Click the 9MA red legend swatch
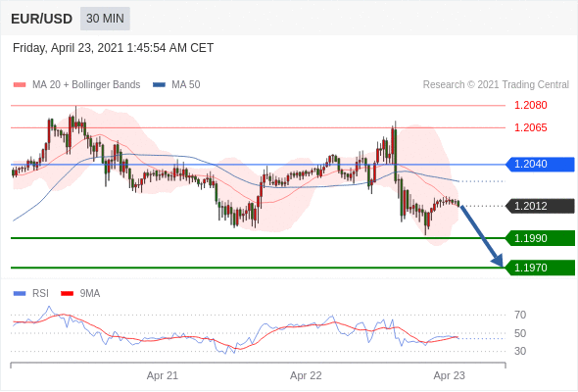Screen dimensions: 578x392 tap(67, 294)
